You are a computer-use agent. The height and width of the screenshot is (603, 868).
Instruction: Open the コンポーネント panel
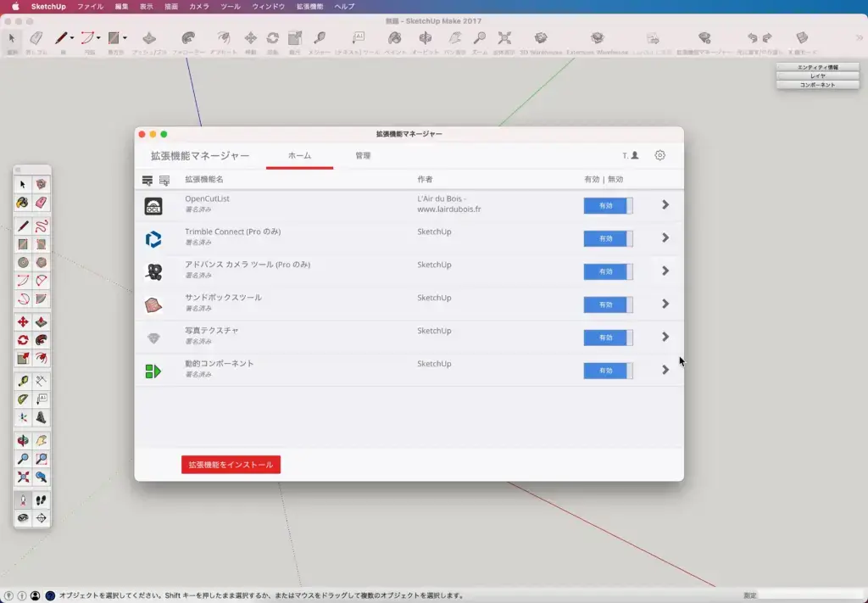[818, 85]
